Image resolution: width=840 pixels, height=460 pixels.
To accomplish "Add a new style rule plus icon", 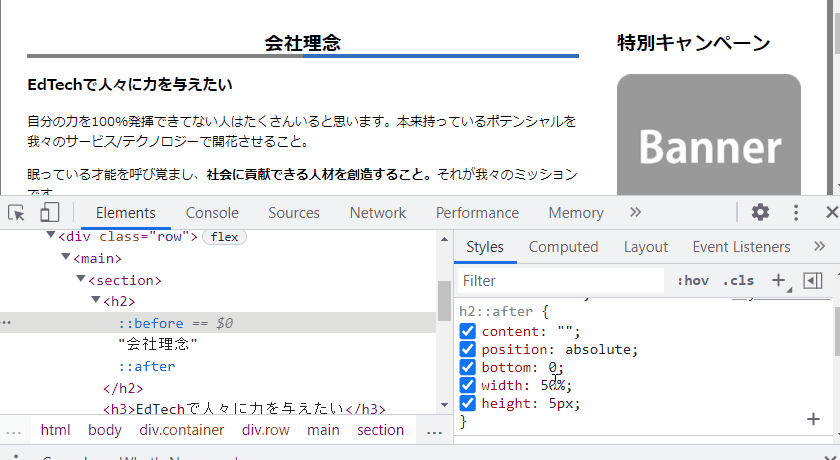I will point(778,280).
